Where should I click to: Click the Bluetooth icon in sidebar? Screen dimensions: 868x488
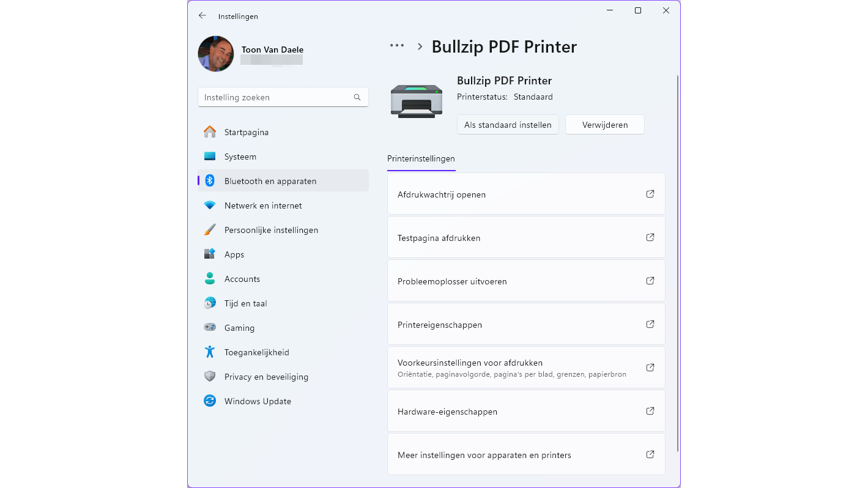click(210, 181)
